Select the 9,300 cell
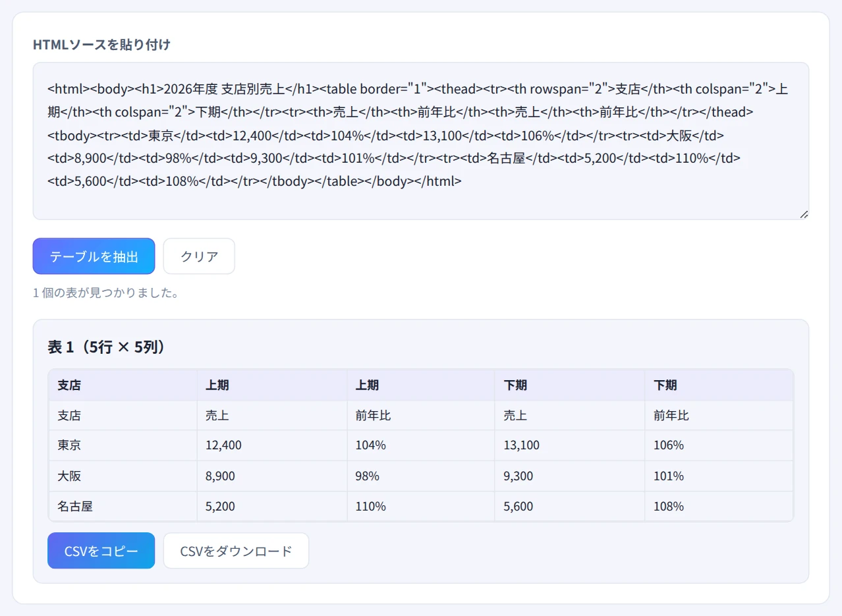Viewport: 842px width, 616px height. (570, 476)
